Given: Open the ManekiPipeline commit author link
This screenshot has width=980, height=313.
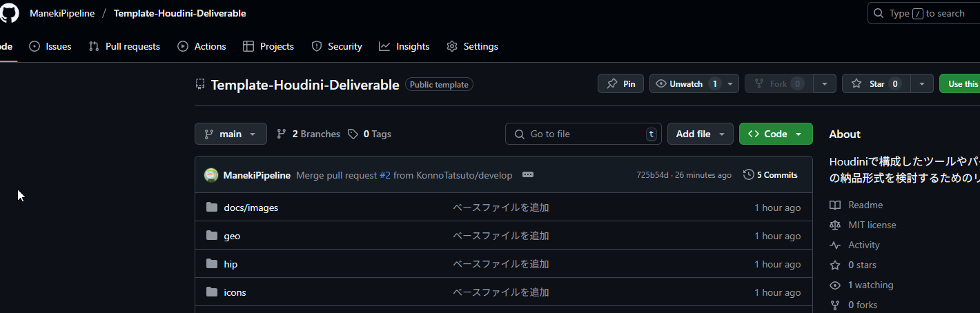Looking at the screenshot, I should pos(257,175).
